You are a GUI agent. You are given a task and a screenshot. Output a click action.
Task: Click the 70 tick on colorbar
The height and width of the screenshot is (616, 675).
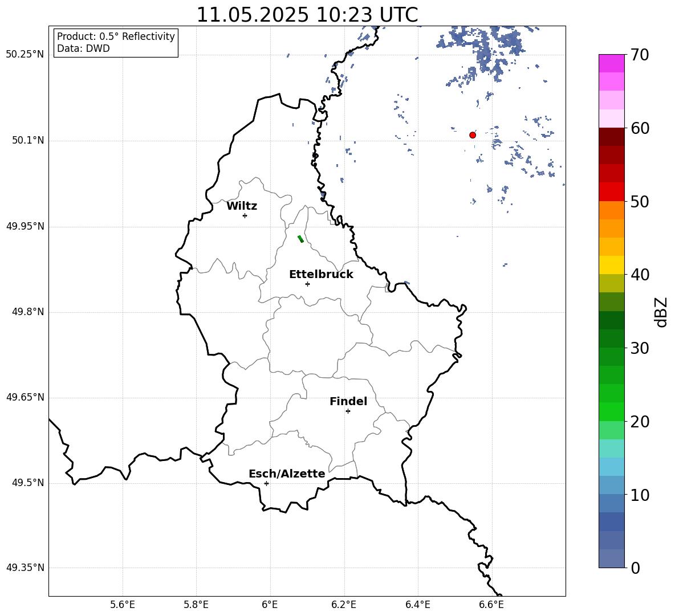coord(640,55)
